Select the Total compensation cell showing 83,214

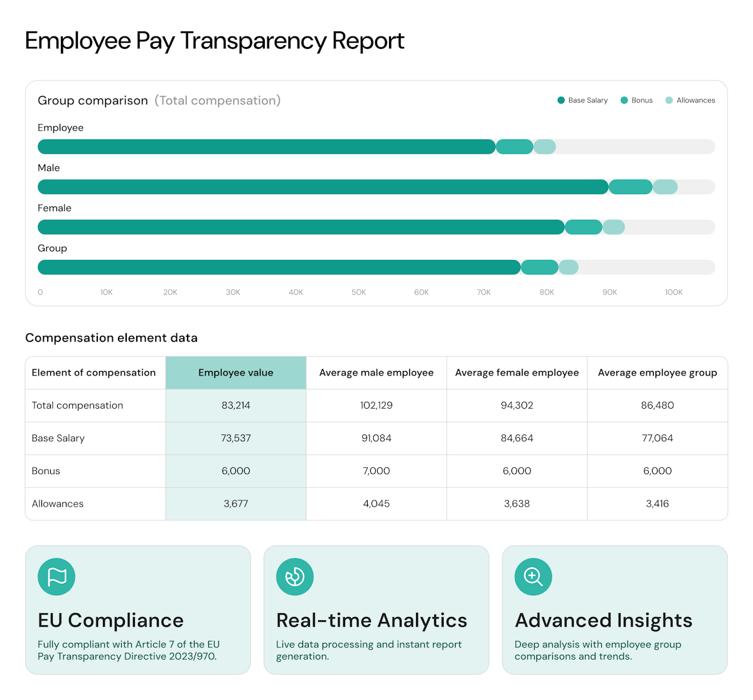tap(235, 405)
